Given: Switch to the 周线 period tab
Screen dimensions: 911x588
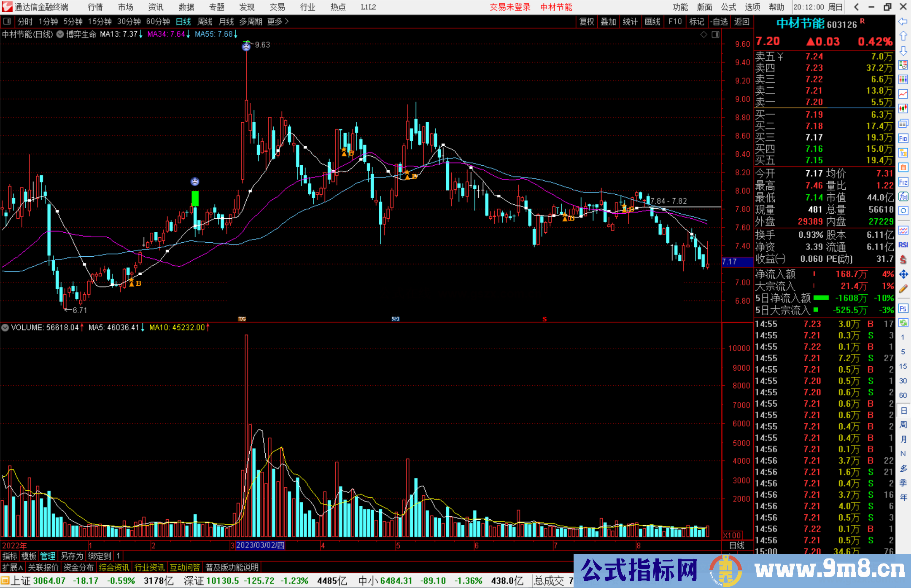Looking at the screenshot, I should point(205,21).
